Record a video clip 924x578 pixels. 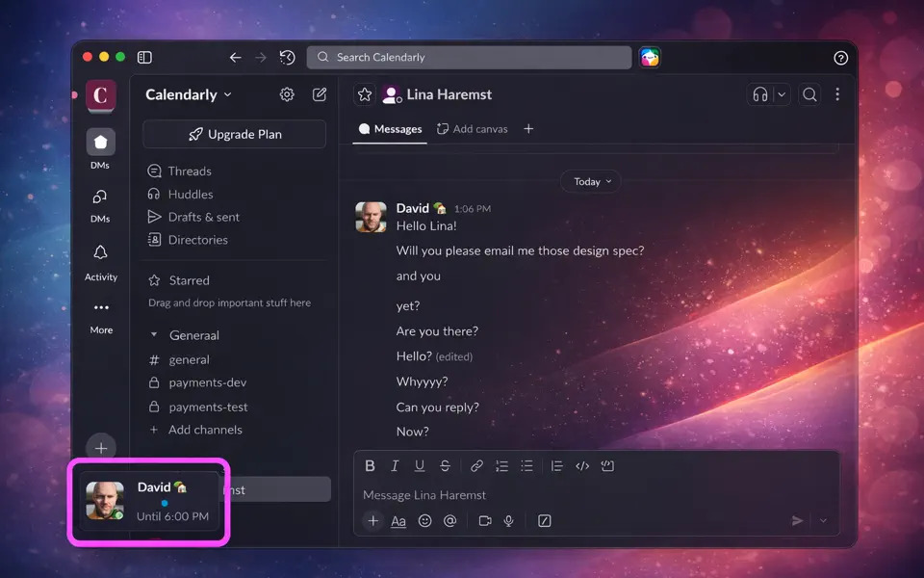(485, 521)
